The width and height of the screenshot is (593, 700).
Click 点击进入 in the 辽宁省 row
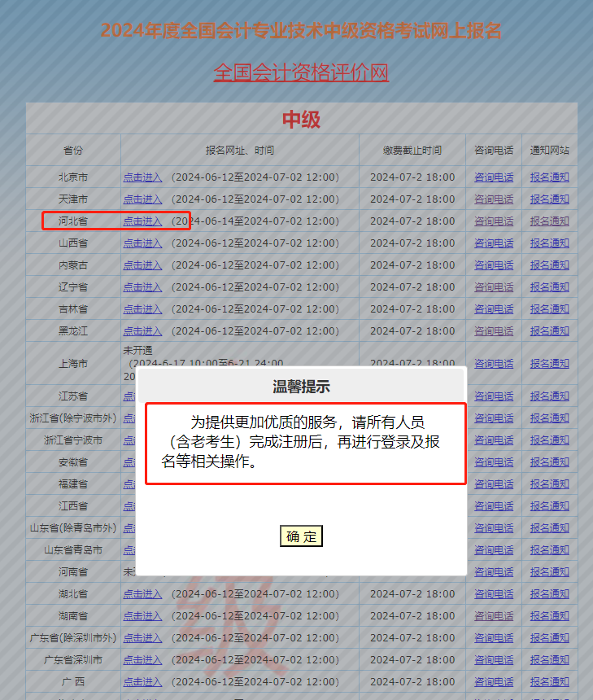[142, 287]
